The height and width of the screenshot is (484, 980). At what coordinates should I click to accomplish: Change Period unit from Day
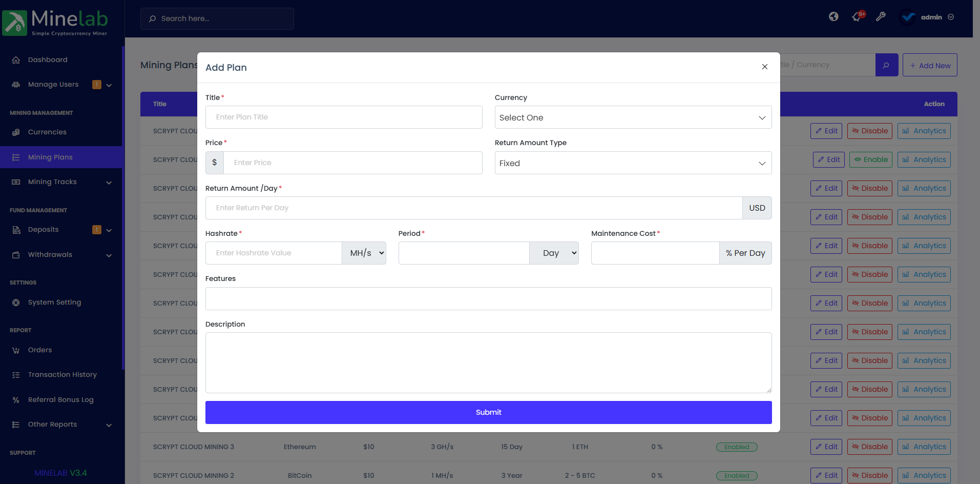(554, 253)
